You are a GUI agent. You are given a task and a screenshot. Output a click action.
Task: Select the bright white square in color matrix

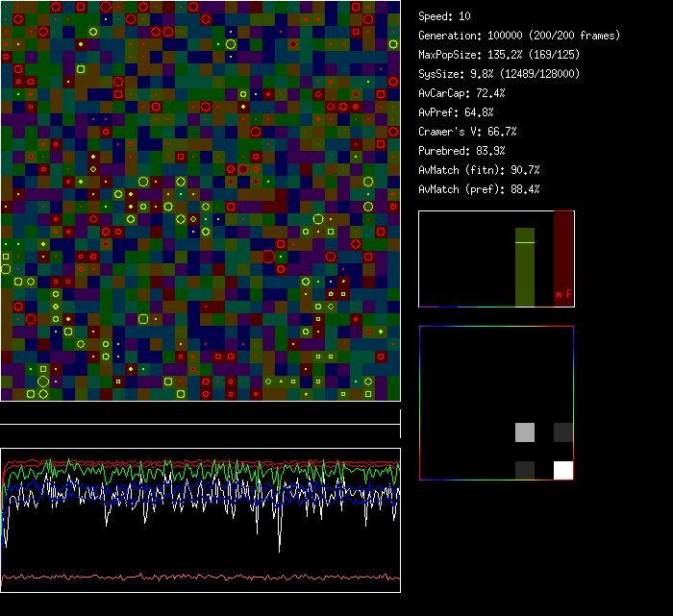pyautogui.click(x=563, y=470)
